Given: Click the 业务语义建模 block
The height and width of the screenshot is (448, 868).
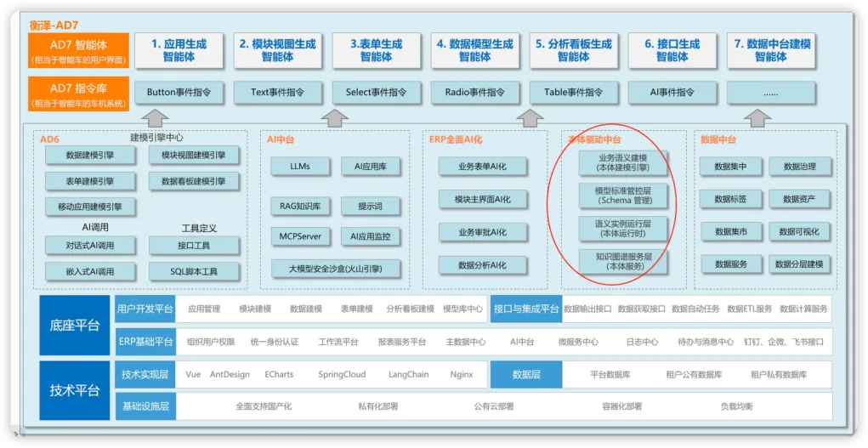Looking at the screenshot, I should tap(622, 162).
